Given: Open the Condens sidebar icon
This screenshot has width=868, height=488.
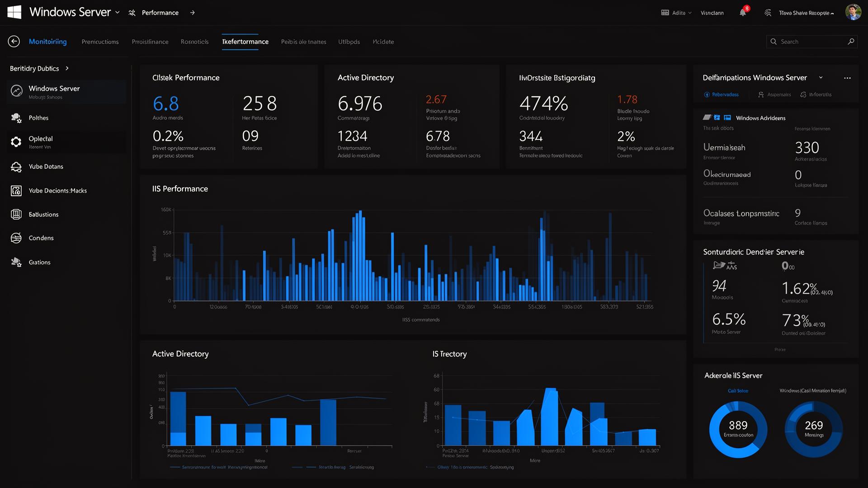Looking at the screenshot, I should pos(16,238).
